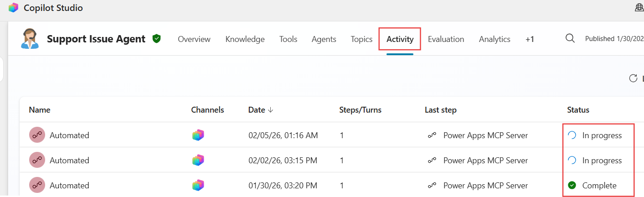Open the Analytics tab
This screenshot has width=644, height=197.
[x=495, y=39]
